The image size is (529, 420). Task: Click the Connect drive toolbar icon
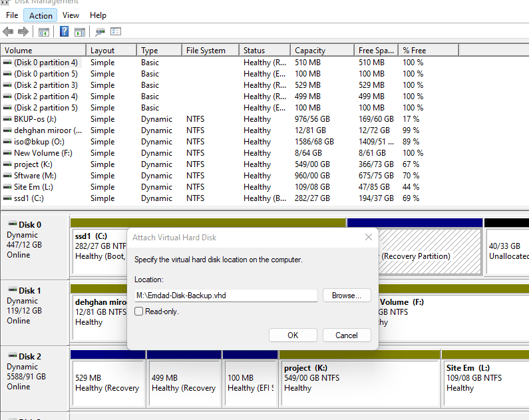coord(100,31)
